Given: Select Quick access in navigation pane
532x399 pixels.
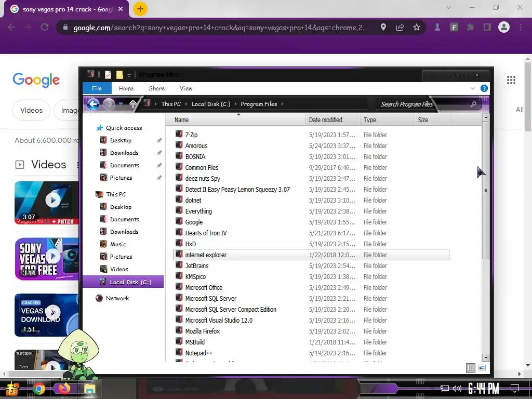Looking at the screenshot, I should 124,128.
